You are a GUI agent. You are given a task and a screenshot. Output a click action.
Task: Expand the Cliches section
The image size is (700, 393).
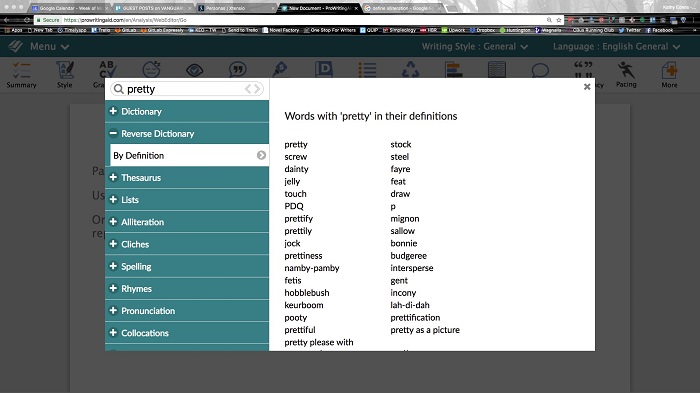coord(187,244)
